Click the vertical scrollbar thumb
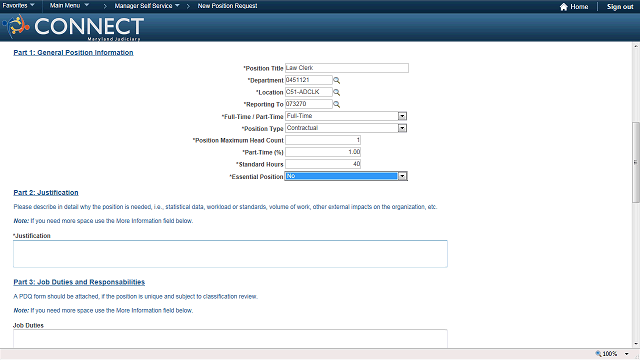640x360 pixels. click(636, 162)
